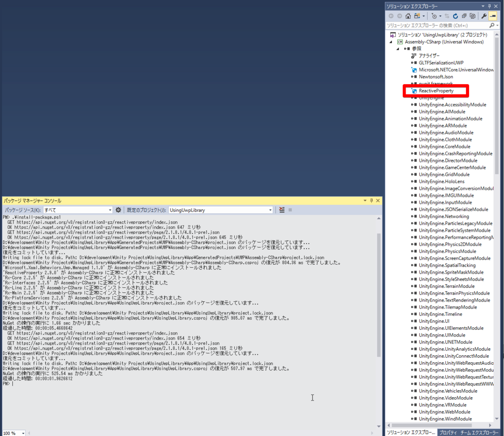Click Sync with Active Document arrows icon
Viewport: 504px width, 436px height.
click(447, 16)
